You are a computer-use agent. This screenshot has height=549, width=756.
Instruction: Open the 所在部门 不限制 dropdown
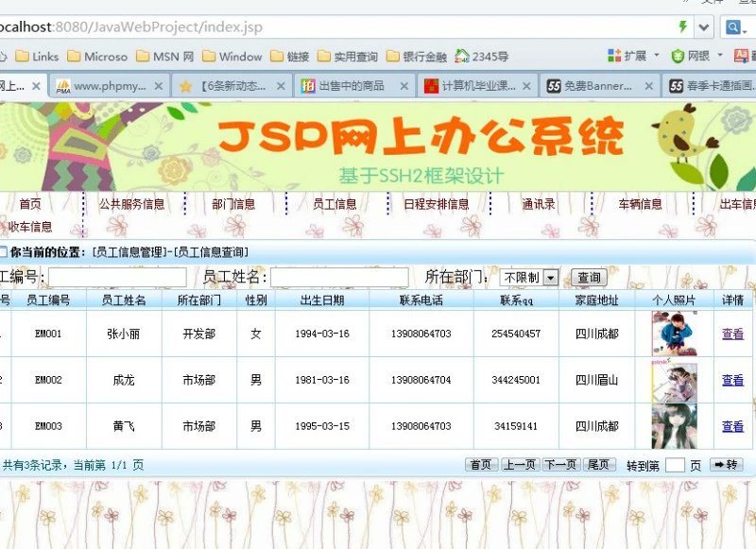tap(528, 277)
